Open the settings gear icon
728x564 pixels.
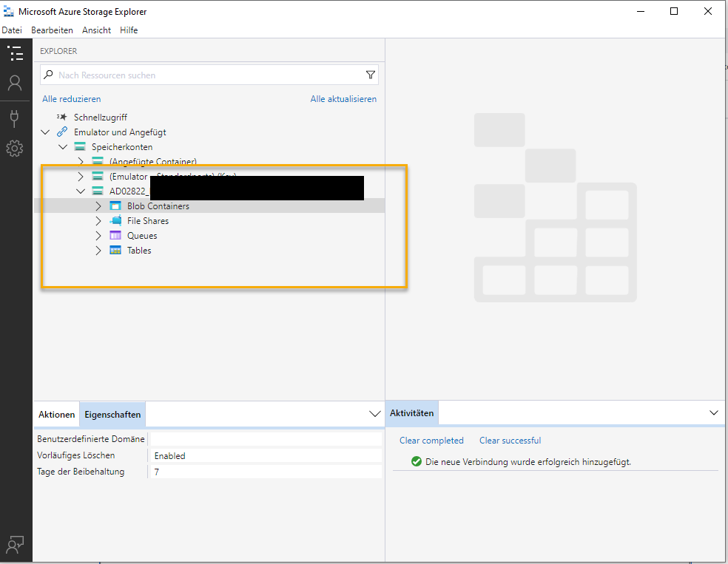pos(15,149)
